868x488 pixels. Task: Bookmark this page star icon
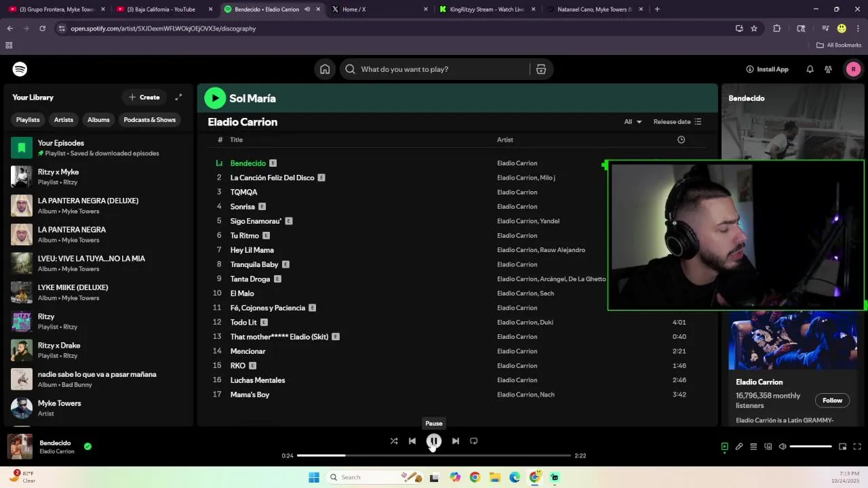(x=754, y=28)
